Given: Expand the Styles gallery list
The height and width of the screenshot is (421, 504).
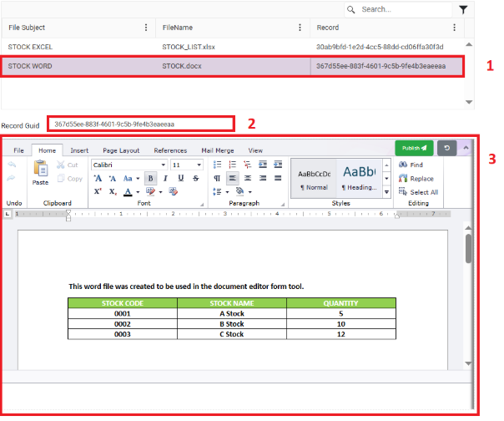Looking at the screenshot, I should [x=386, y=192].
